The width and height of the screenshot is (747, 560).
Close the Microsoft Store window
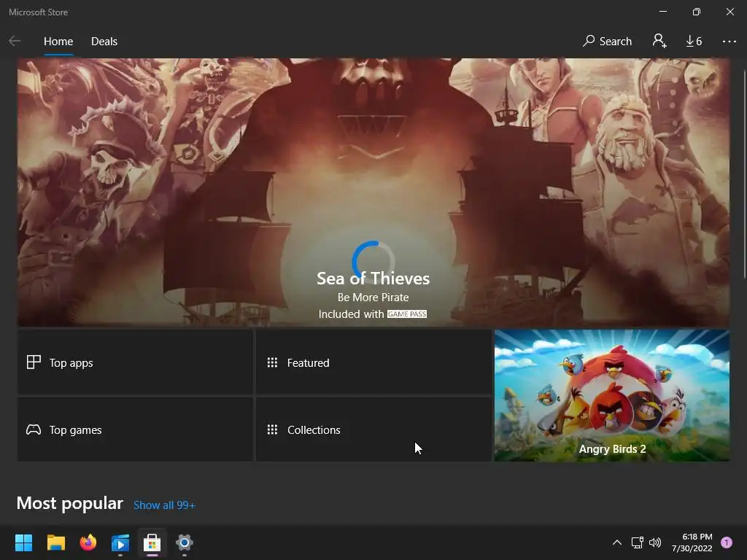click(729, 12)
